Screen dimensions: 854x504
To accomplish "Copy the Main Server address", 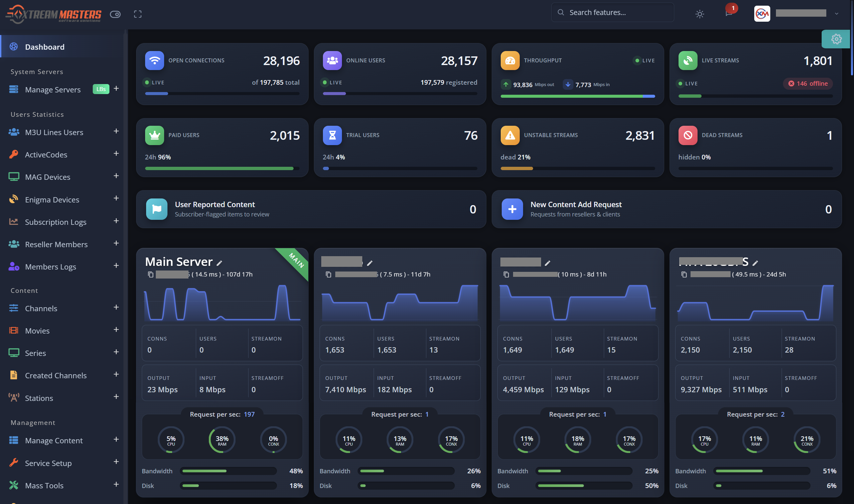I will (x=151, y=275).
